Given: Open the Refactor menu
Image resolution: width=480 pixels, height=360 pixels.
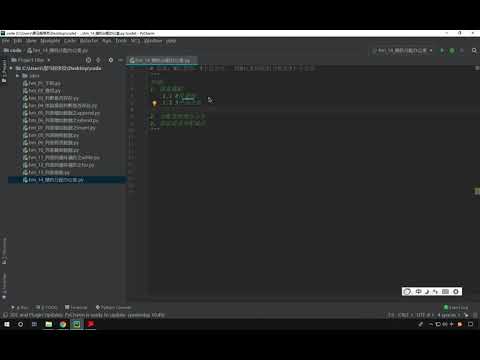Looking at the screenshot, I should [89, 41].
